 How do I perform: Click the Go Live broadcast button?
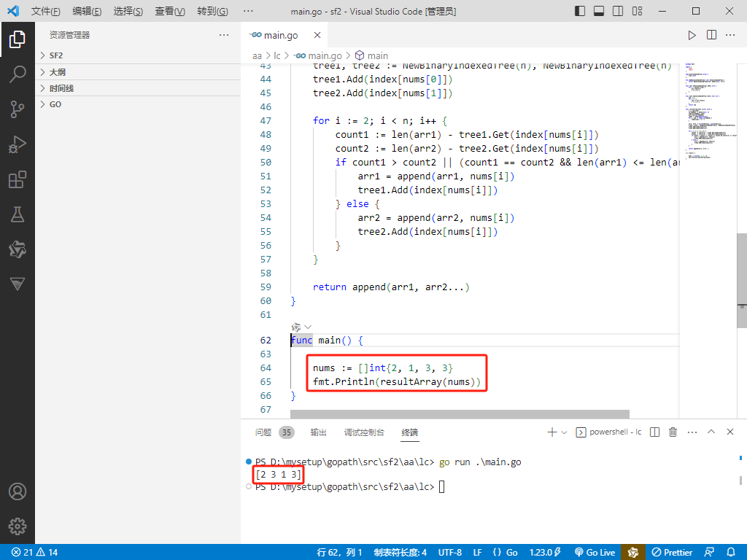coord(595,553)
